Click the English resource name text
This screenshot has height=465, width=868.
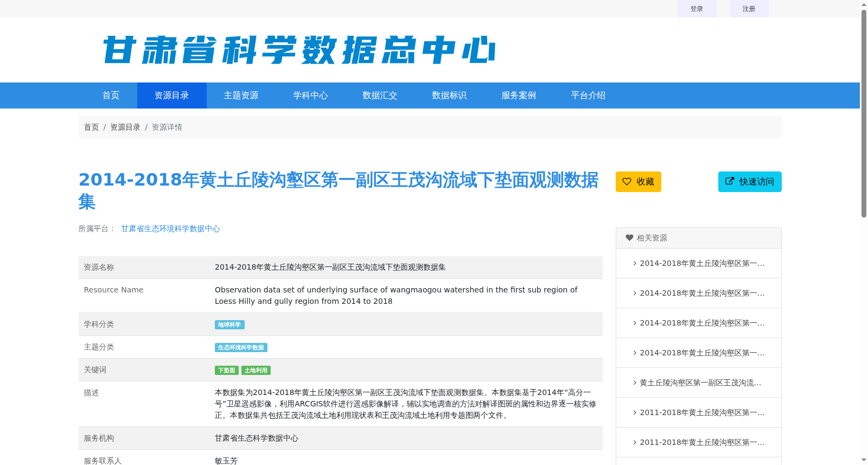click(396, 296)
